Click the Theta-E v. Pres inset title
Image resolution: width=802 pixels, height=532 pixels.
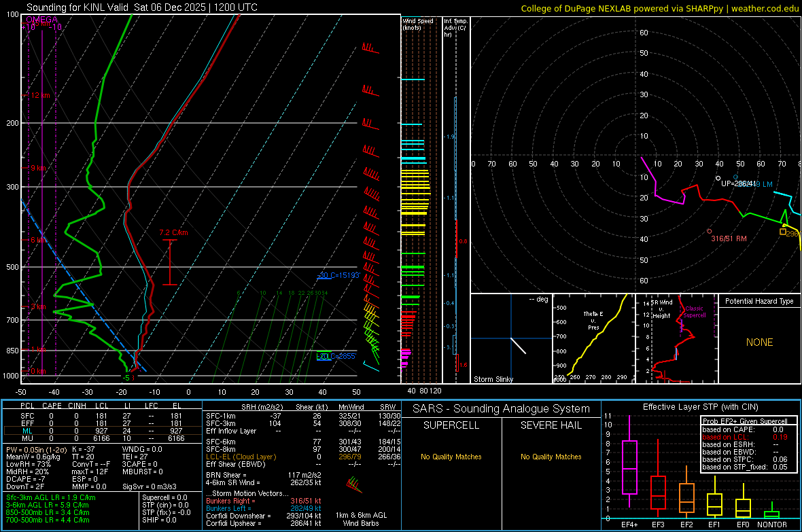point(593,320)
